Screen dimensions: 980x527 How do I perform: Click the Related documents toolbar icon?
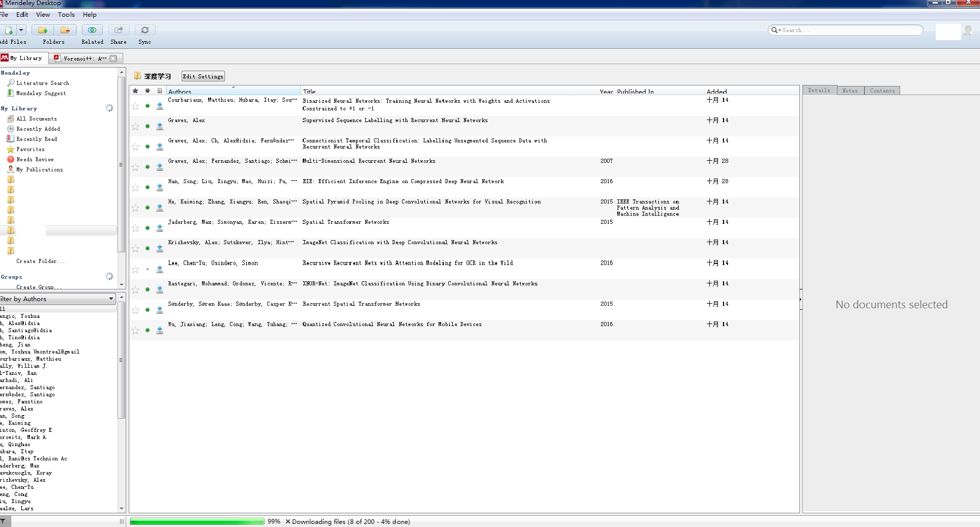pyautogui.click(x=92, y=30)
